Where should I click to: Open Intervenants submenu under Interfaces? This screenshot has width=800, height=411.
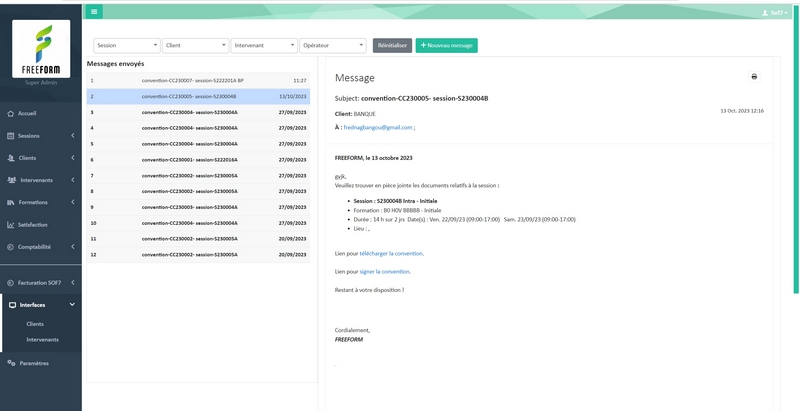click(42, 339)
